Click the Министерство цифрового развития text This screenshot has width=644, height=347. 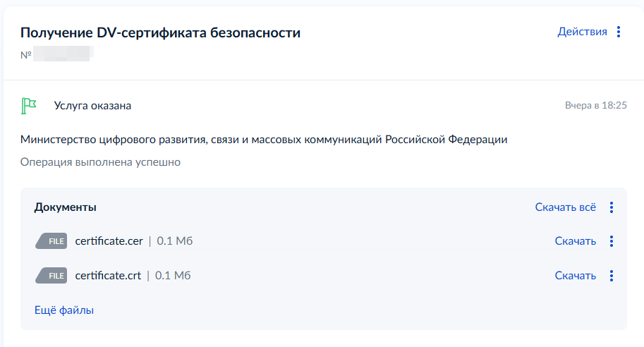(264, 140)
